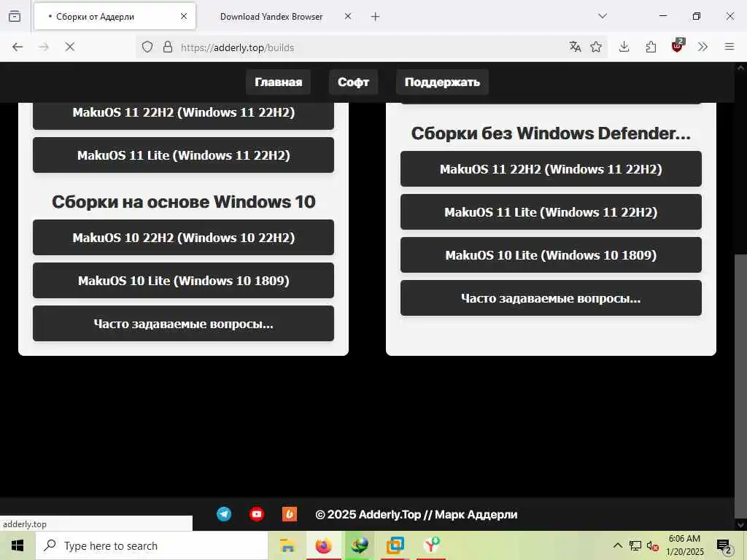This screenshot has width=747, height=560.
Task: Open a new tab
Action: pyautogui.click(x=376, y=17)
